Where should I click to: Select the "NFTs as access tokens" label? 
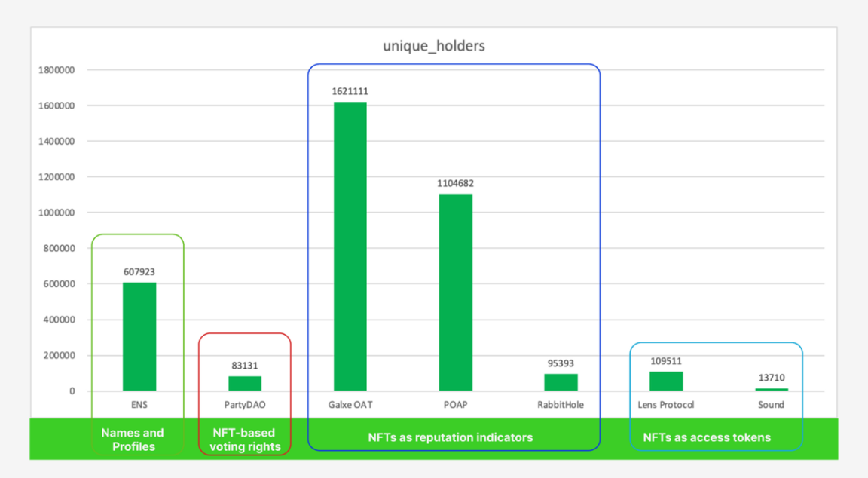click(706, 437)
